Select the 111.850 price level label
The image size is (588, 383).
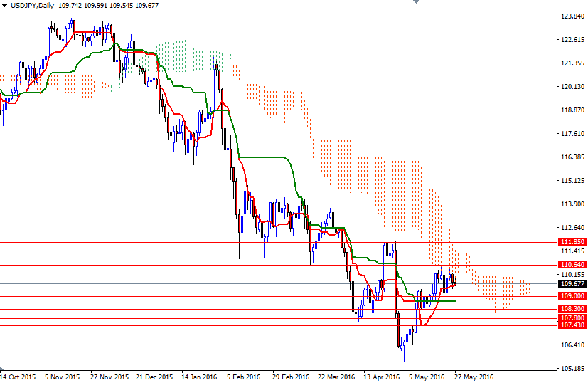572,242
